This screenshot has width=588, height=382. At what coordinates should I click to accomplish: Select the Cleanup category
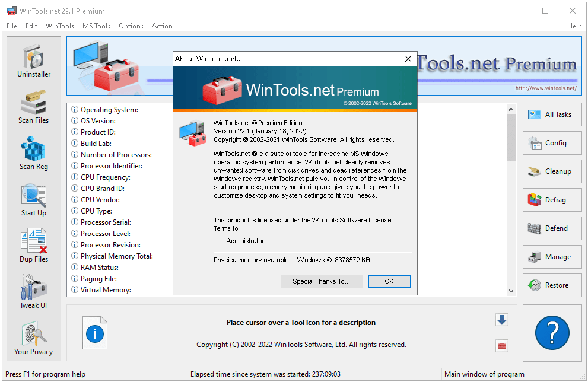pos(552,171)
